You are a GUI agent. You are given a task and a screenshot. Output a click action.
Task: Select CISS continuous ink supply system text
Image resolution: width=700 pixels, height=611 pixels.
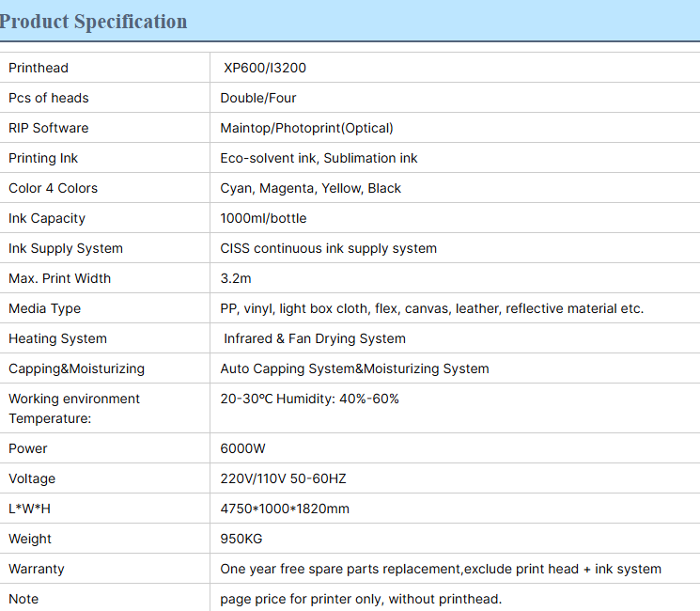coord(328,248)
